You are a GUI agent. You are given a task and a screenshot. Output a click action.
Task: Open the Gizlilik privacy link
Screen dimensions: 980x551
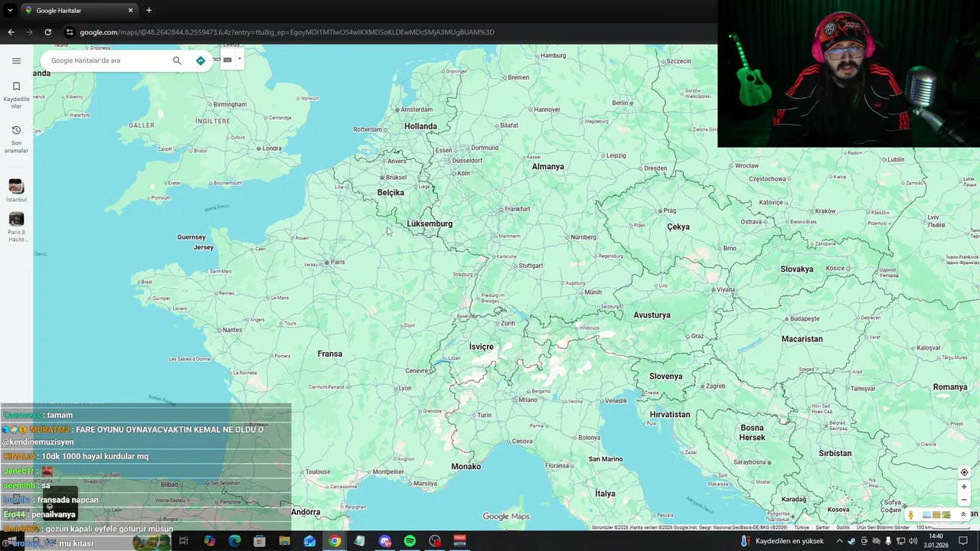tap(843, 527)
